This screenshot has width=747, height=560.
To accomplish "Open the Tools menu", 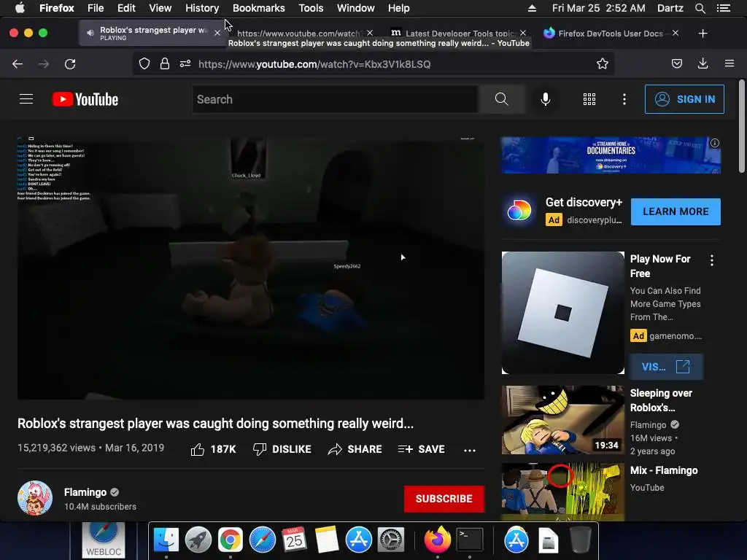I will pyautogui.click(x=311, y=8).
